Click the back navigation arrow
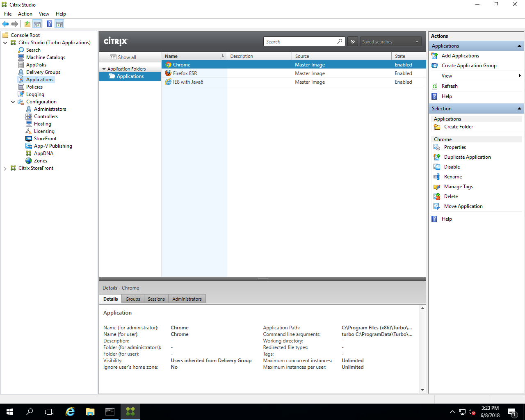 pyautogui.click(x=5, y=24)
